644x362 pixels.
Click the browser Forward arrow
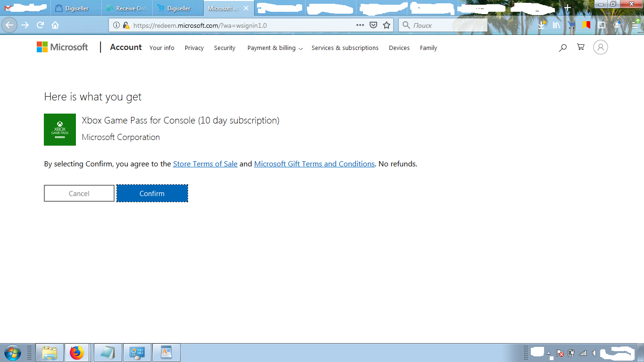(25, 25)
